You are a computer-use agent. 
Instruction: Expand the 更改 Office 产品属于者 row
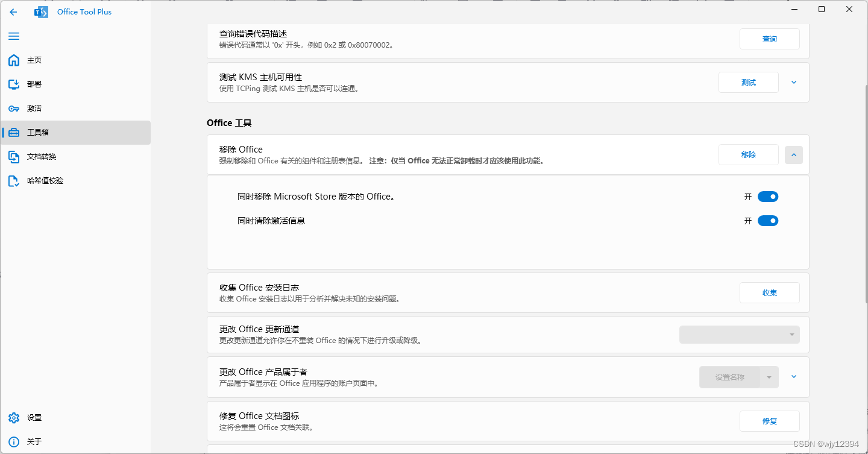(794, 377)
